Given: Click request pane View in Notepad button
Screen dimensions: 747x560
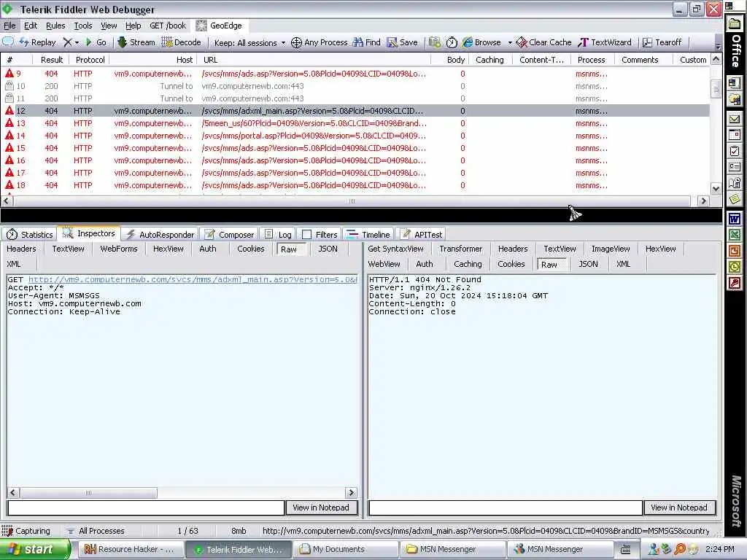Looking at the screenshot, I should pyautogui.click(x=321, y=507).
